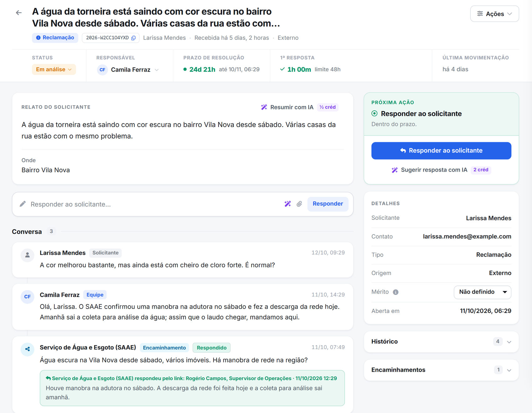This screenshot has width=532, height=413.
Task: Click requester name Larissa Mendes in header
Action: tap(164, 38)
